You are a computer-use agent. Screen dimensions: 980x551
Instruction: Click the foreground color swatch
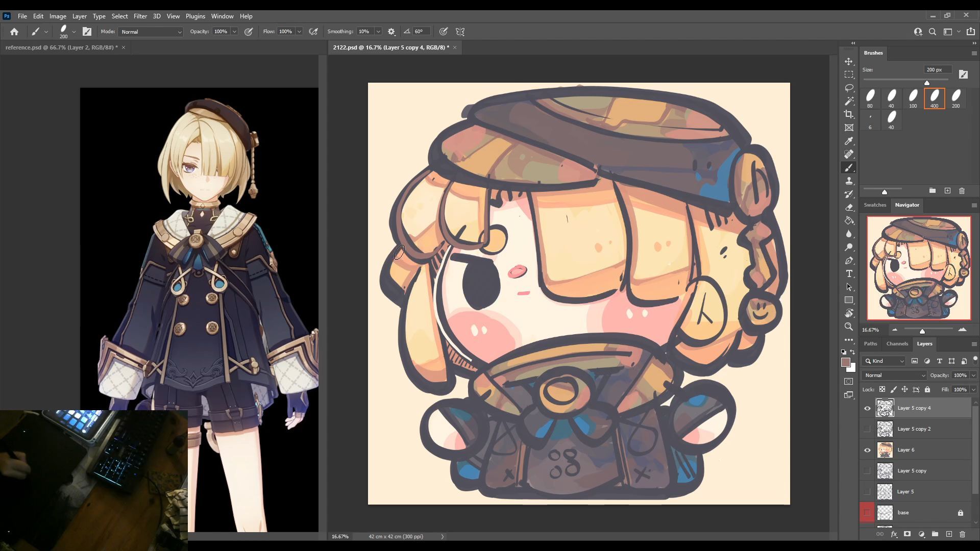pos(845,362)
